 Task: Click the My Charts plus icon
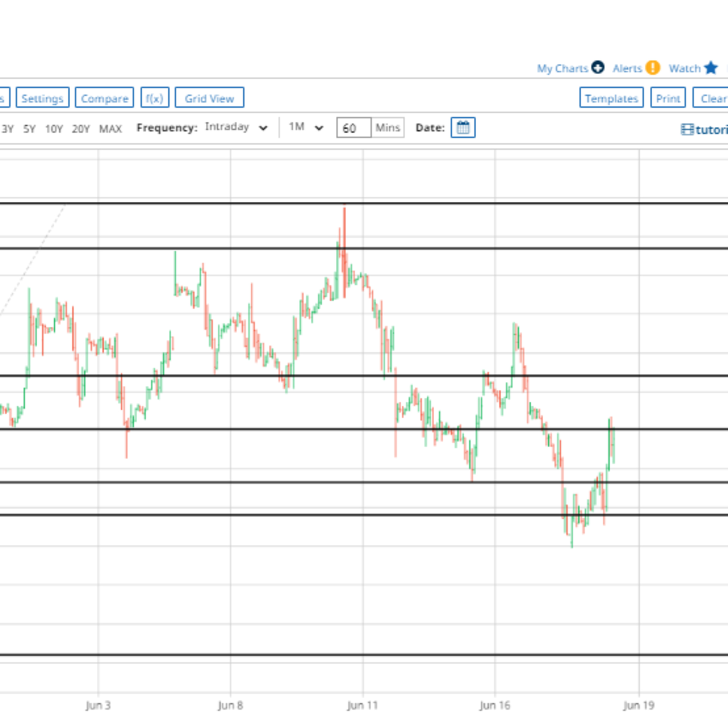point(598,68)
